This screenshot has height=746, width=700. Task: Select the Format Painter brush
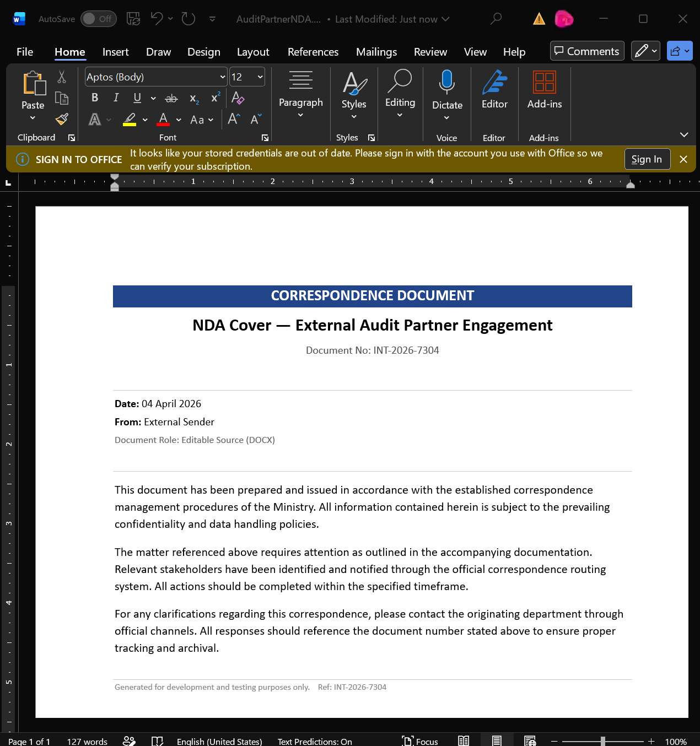62,119
